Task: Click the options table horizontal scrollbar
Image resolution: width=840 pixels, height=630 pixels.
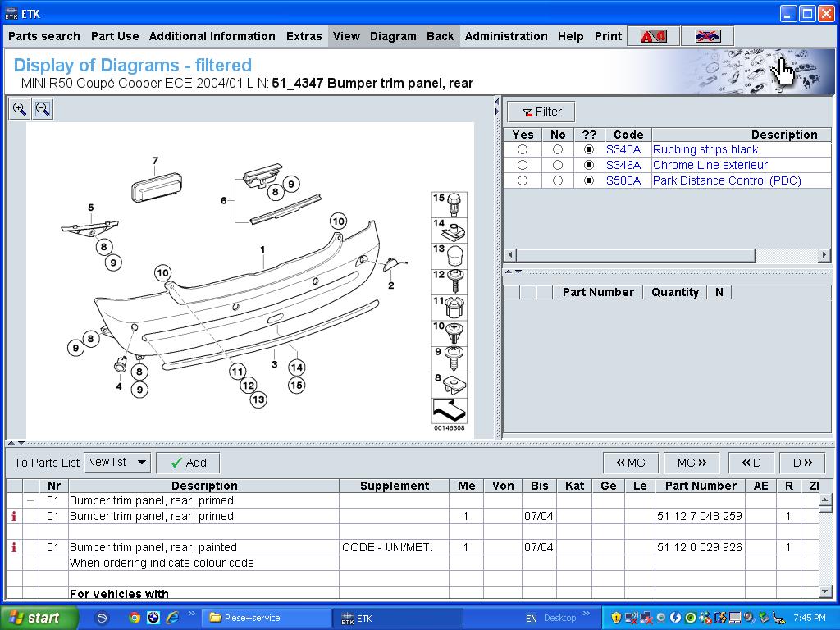Action: tap(636, 255)
